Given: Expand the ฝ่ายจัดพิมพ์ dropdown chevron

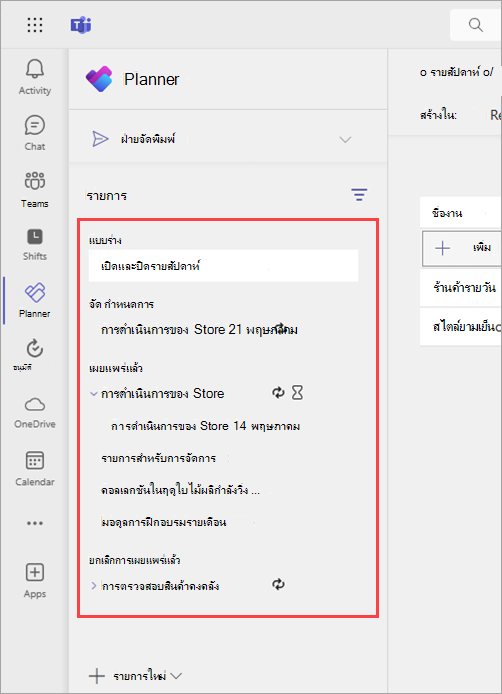Looking at the screenshot, I should point(345,139).
